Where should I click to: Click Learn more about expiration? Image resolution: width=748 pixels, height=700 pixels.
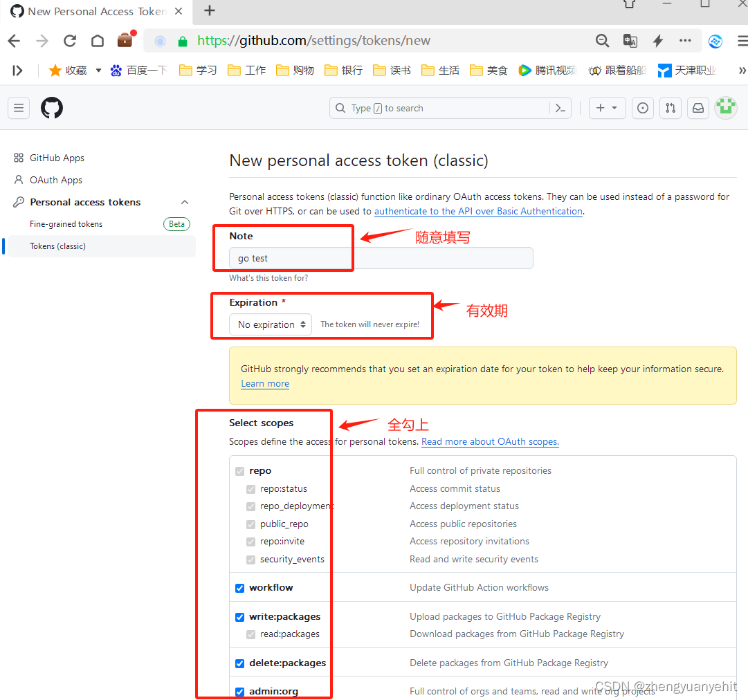click(265, 383)
